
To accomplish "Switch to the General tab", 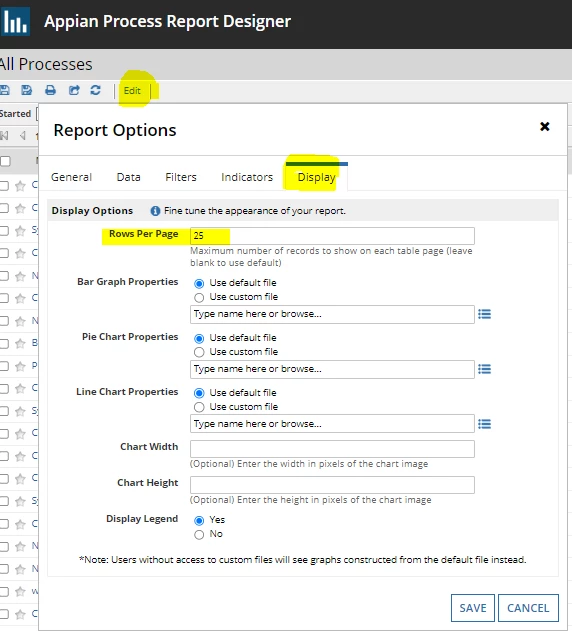I will pyautogui.click(x=71, y=177).
